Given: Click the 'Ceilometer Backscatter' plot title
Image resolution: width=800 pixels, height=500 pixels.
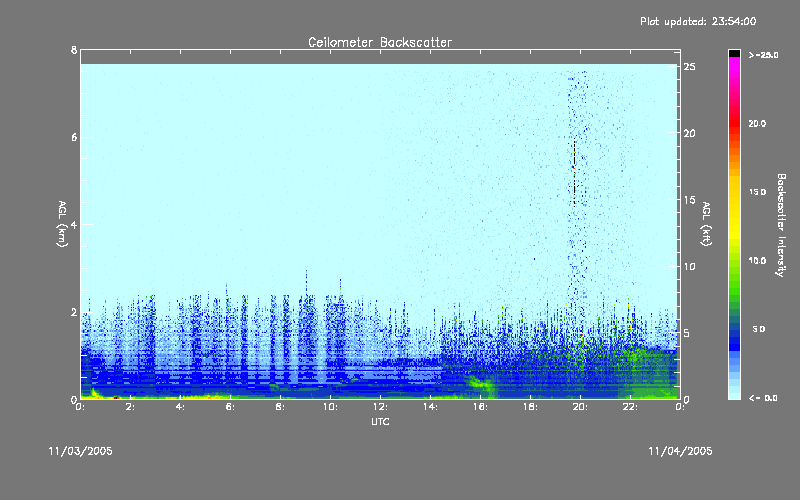Looking at the screenshot, I should tap(380, 42).
